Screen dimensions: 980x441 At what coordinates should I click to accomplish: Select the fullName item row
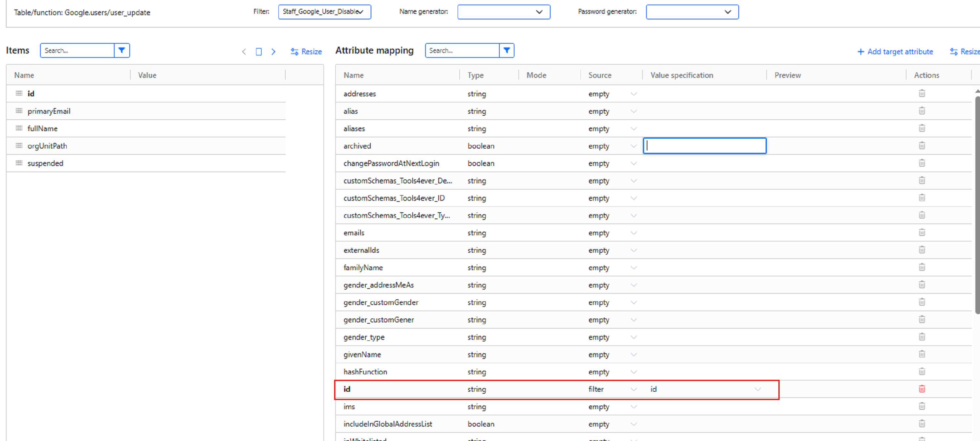(x=146, y=128)
